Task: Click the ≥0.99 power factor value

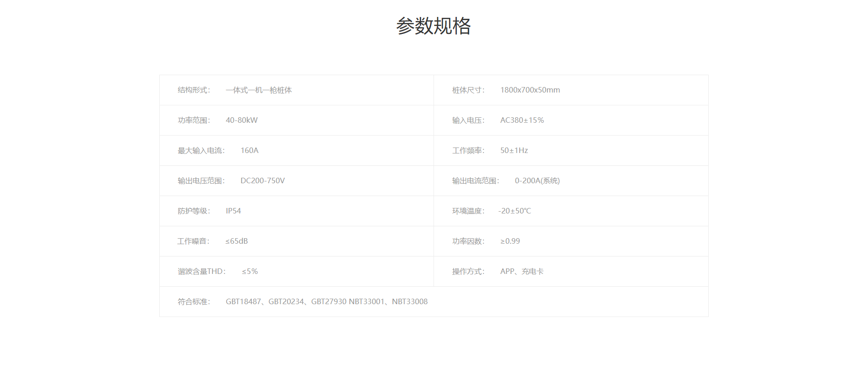Action: pyautogui.click(x=510, y=241)
